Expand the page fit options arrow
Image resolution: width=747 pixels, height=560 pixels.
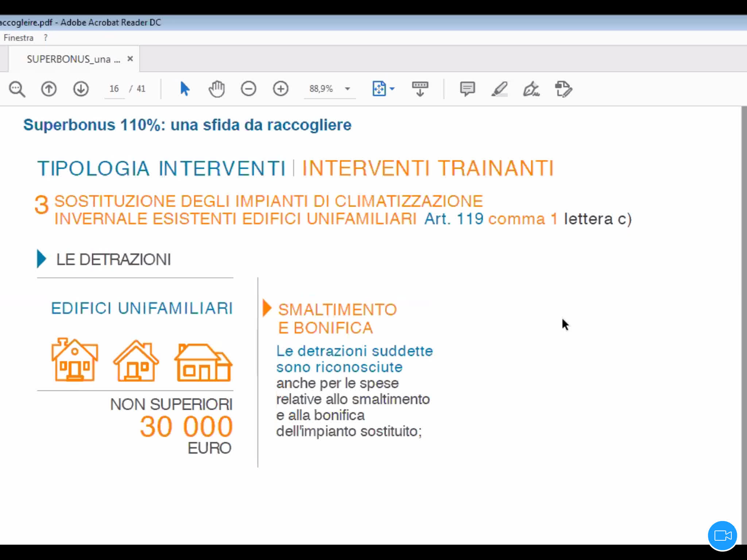tap(392, 89)
